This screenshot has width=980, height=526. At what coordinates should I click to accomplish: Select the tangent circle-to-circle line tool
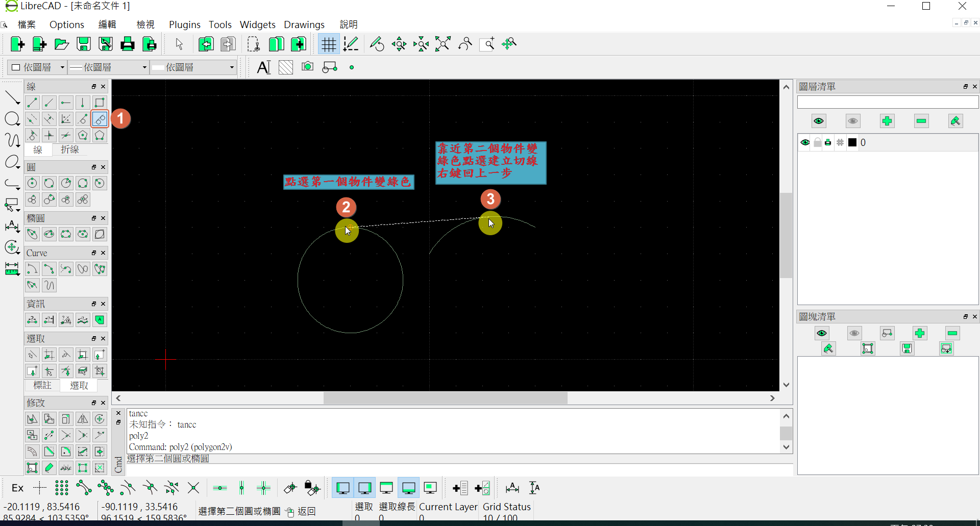pyautogui.click(x=100, y=119)
